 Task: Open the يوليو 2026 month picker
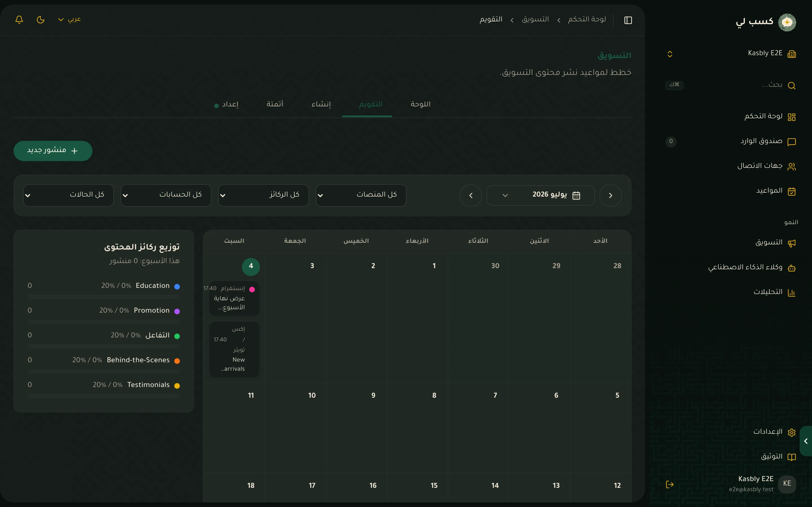point(540,195)
